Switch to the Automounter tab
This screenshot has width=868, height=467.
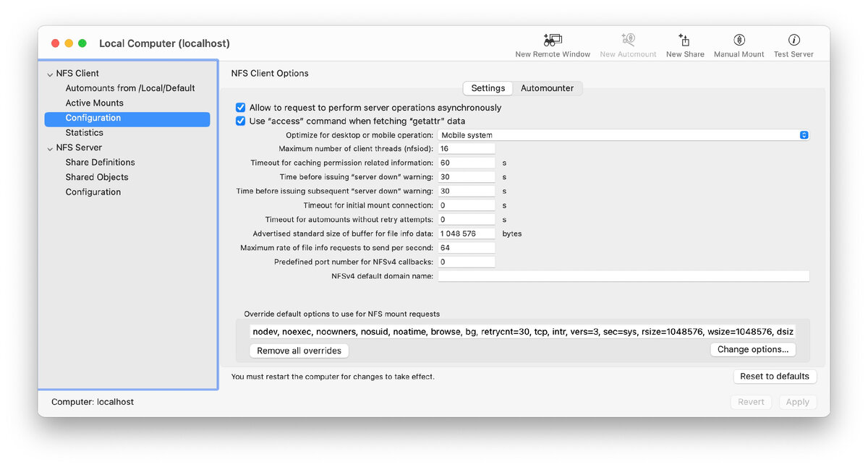point(547,88)
